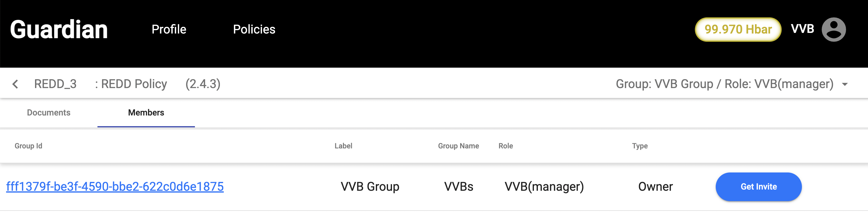868x220 pixels.
Task: Click the REDD_3 policy name
Action: (55, 84)
